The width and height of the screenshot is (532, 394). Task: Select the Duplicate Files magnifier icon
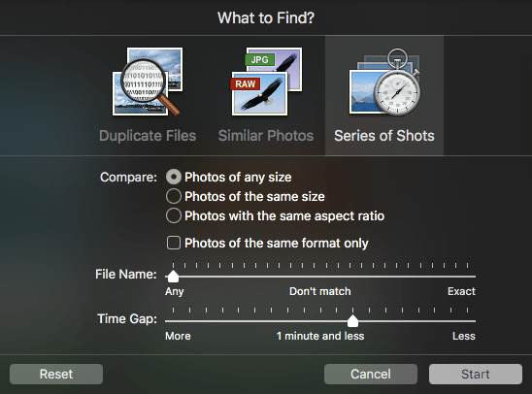click(x=148, y=82)
